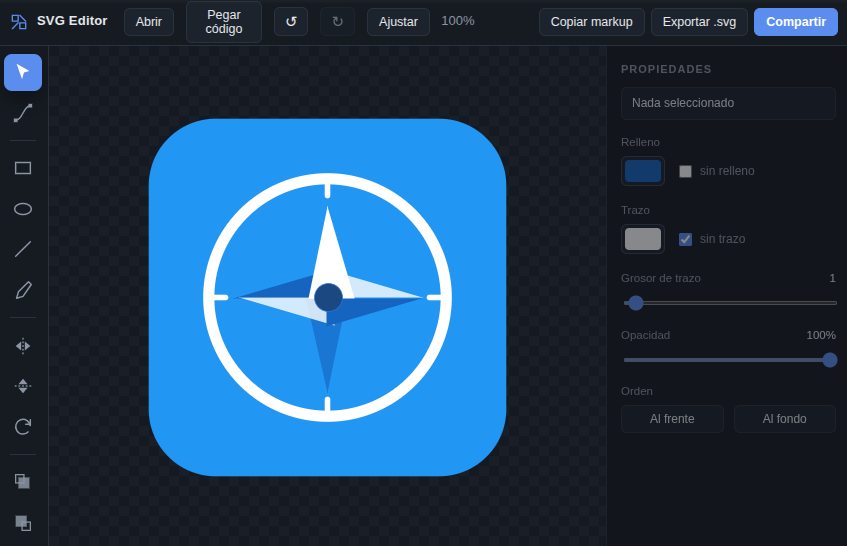Image resolution: width=847 pixels, height=546 pixels.
Task: Choose the curved path node tool
Action: tap(23, 113)
